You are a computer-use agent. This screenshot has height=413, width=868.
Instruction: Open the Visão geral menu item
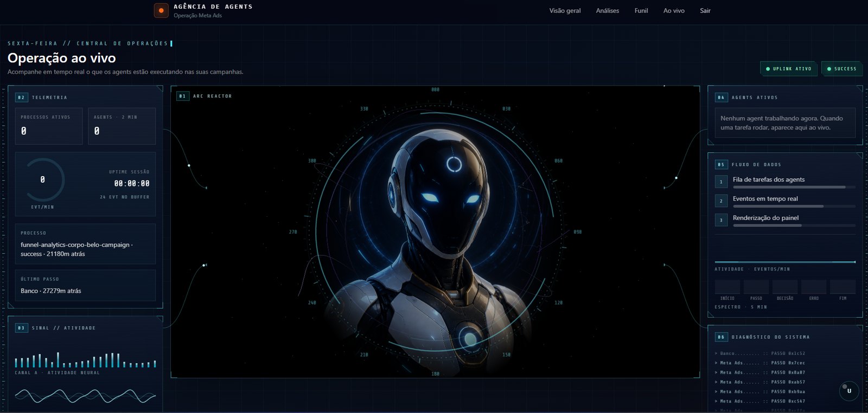pyautogui.click(x=565, y=11)
